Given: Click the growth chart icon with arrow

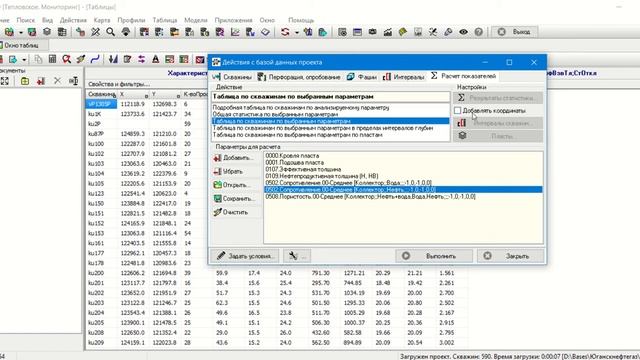Looking at the screenshot, I should pyautogui.click(x=387, y=32).
